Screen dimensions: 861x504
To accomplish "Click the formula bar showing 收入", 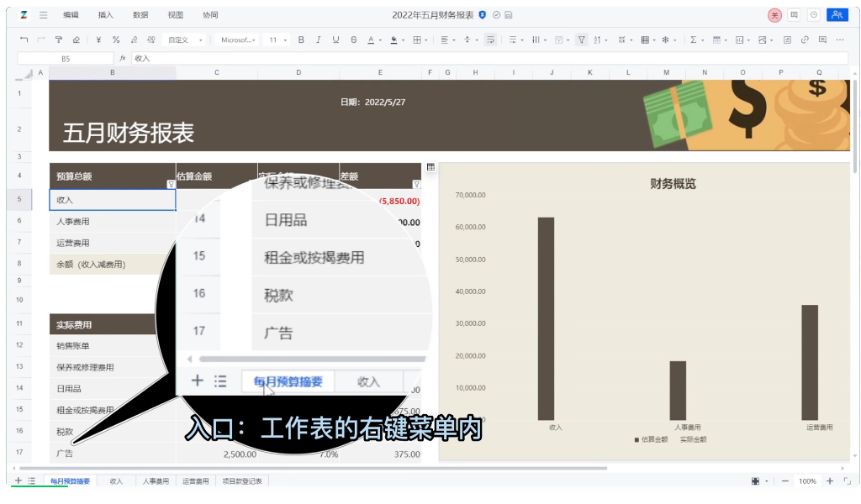I will pos(490,58).
